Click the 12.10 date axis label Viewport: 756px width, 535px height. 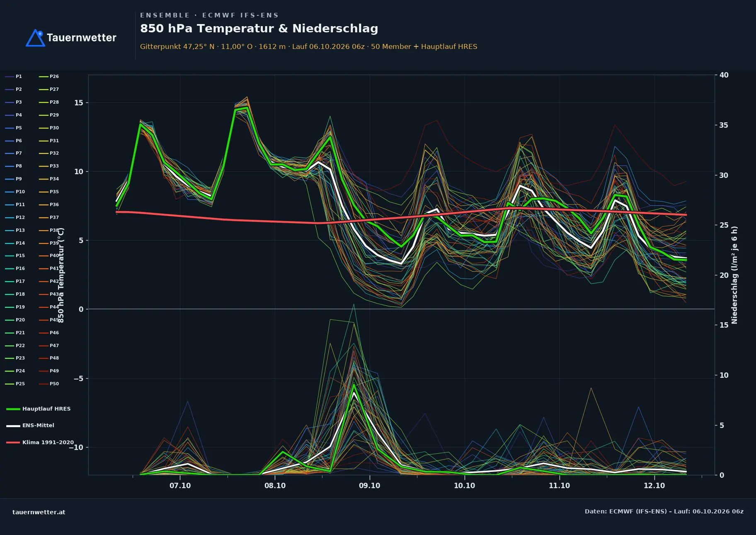[x=654, y=486]
